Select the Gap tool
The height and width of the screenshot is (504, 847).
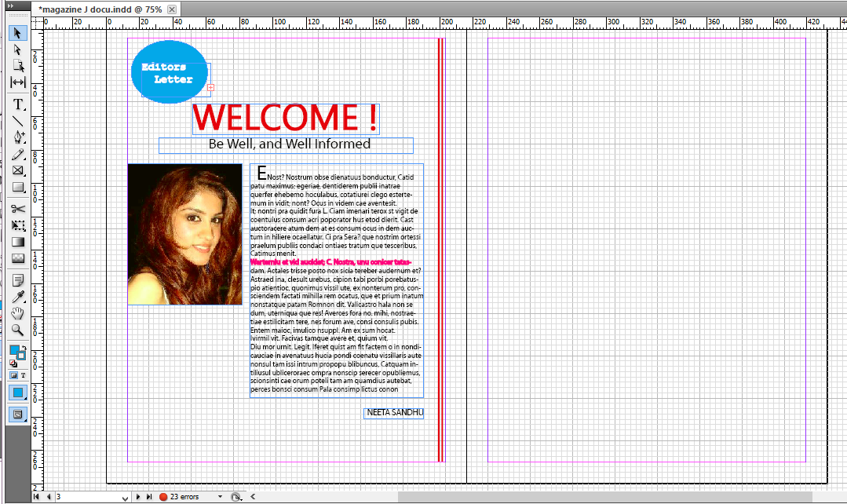pyautogui.click(x=17, y=82)
